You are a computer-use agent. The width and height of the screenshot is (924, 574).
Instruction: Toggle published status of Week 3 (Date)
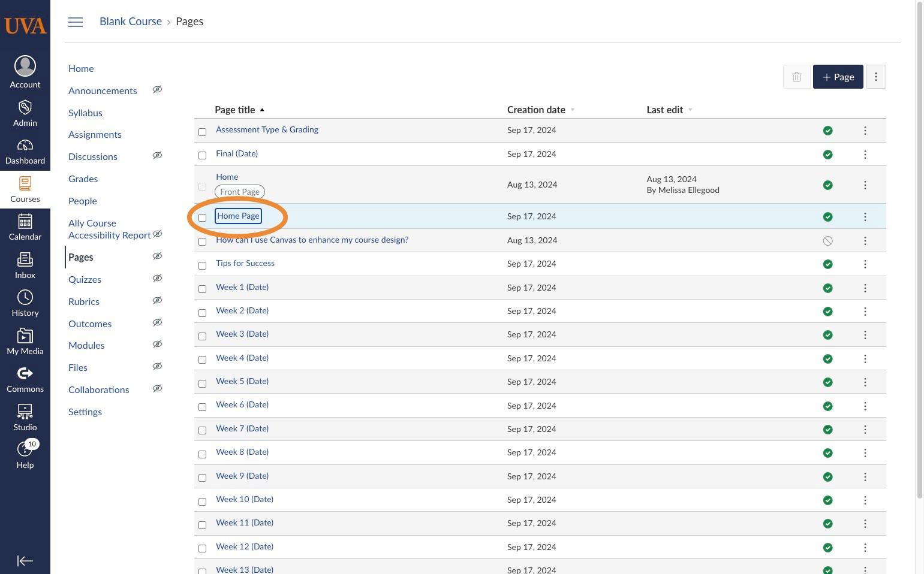click(x=828, y=335)
